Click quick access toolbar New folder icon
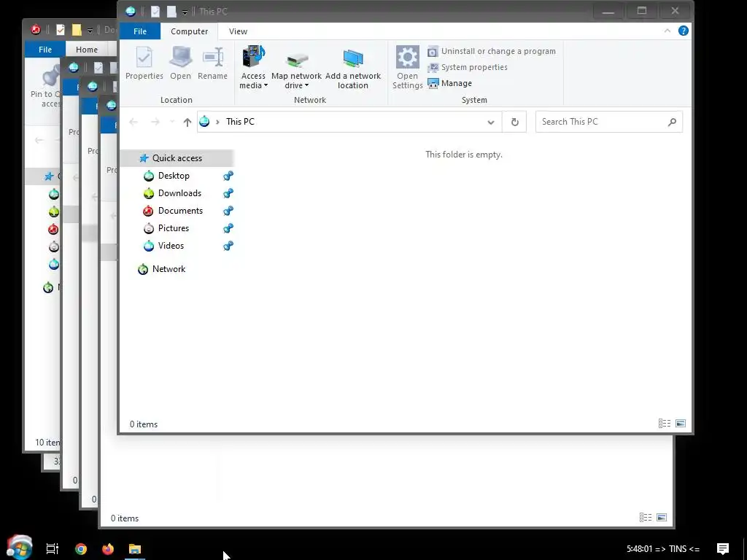The height and width of the screenshot is (560, 747). click(x=171, y=11)
